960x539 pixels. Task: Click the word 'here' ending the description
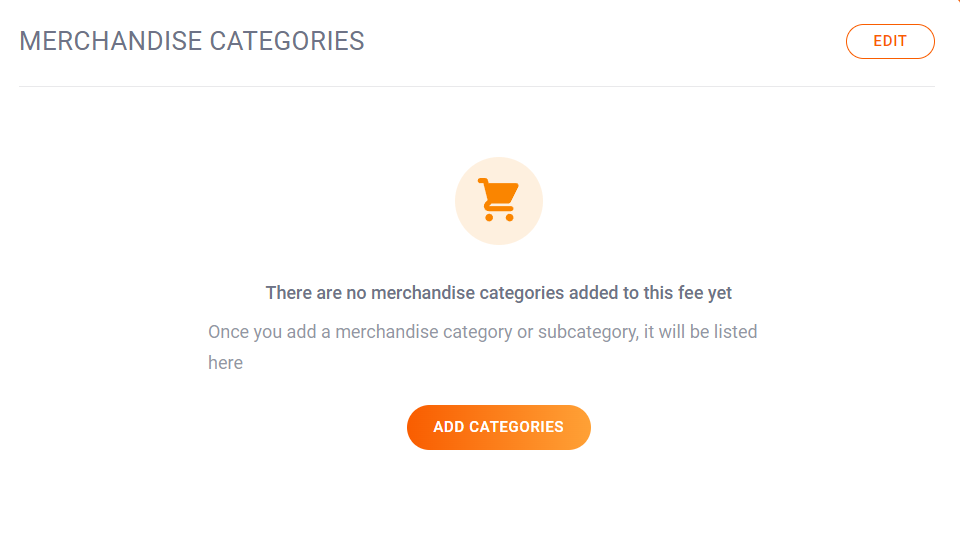(x=225, y=363)
